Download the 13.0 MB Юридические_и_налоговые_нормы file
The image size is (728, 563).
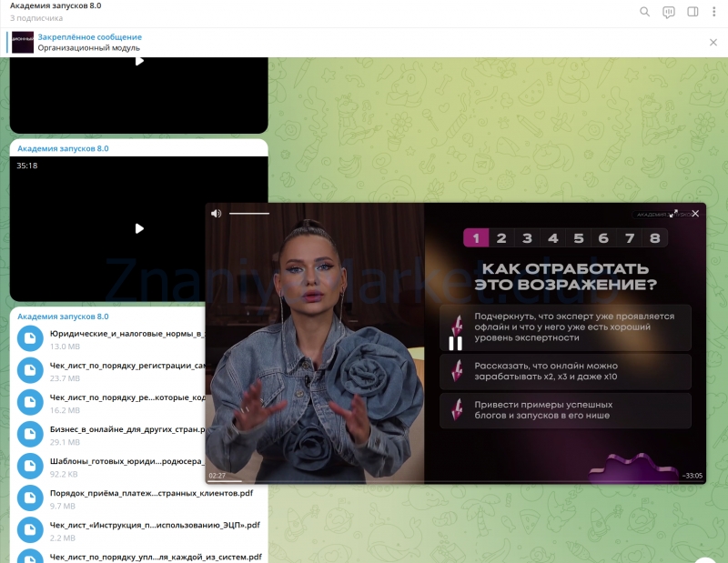click(31, 338)
